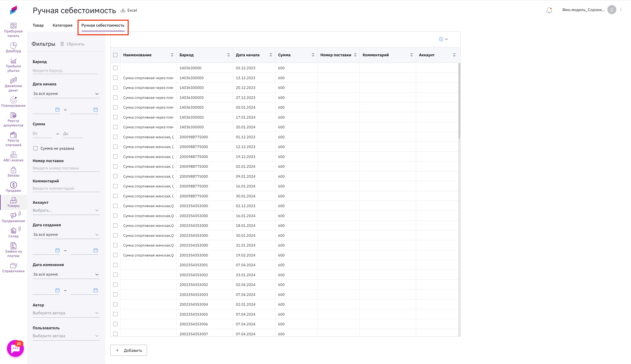Click Сбросить to reset filters
Viewport: 631px width, 364px height.
tap(72, 44)
